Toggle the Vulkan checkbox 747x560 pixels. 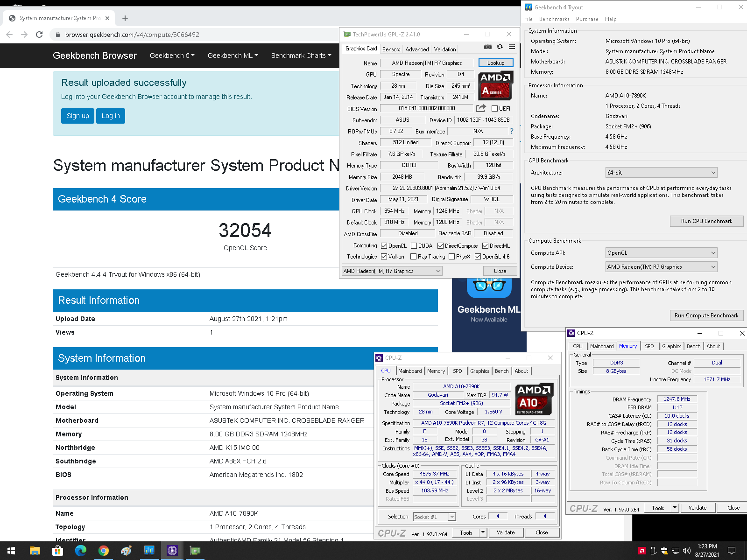(384, 257)
